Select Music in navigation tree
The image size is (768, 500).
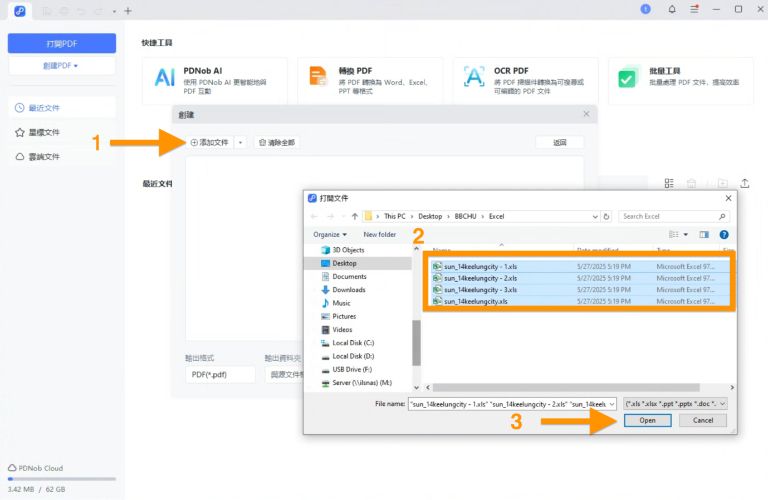pyautogui.click(x=341, y=303)
